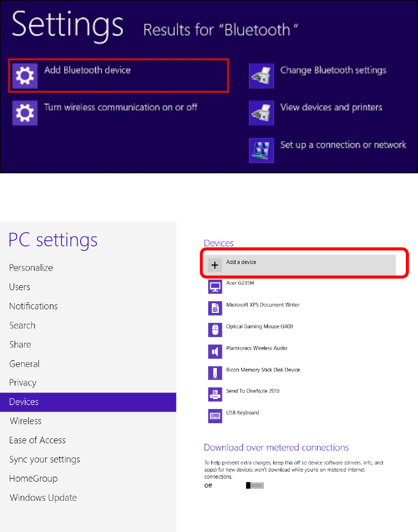Screen dimensions: 418x532
Task: Select the Acer G235H monitor icon
Action: [215, 287]
